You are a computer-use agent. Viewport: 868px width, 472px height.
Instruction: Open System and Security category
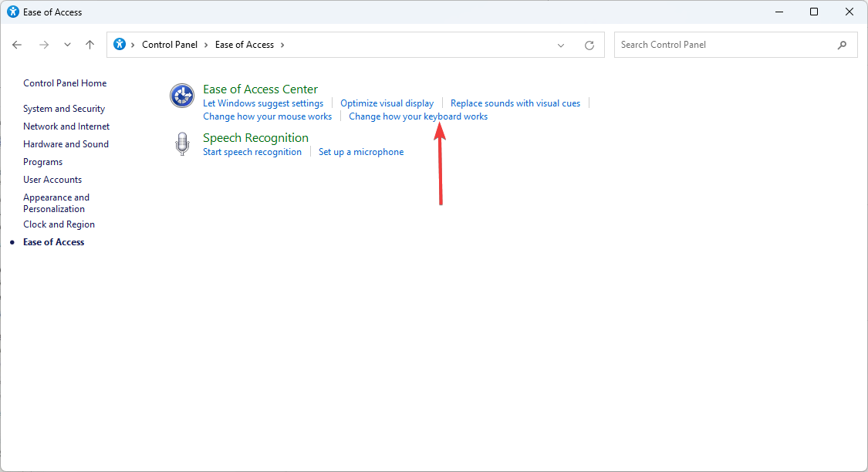point(64,109)
